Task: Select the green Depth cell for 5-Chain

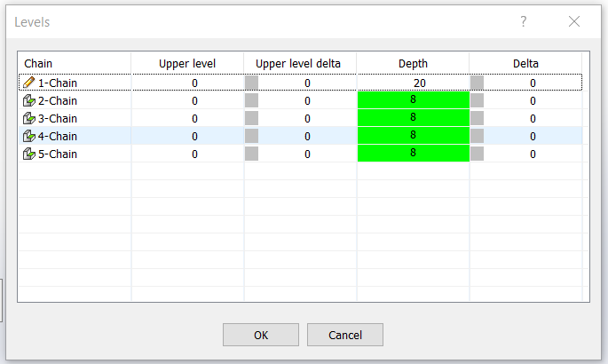Action: tap(413, 154)
